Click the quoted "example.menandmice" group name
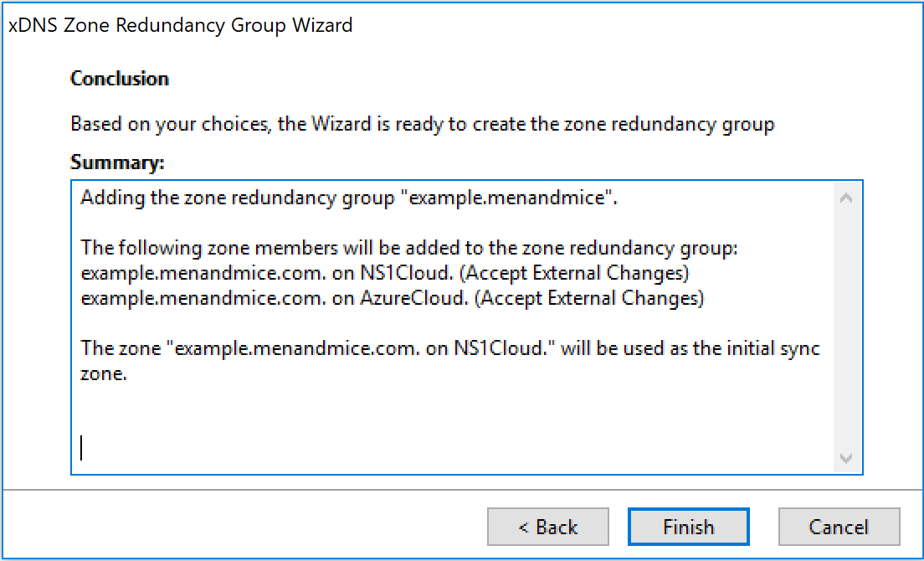The width and height of the screenshot is (924, 561). pos(507,198)
